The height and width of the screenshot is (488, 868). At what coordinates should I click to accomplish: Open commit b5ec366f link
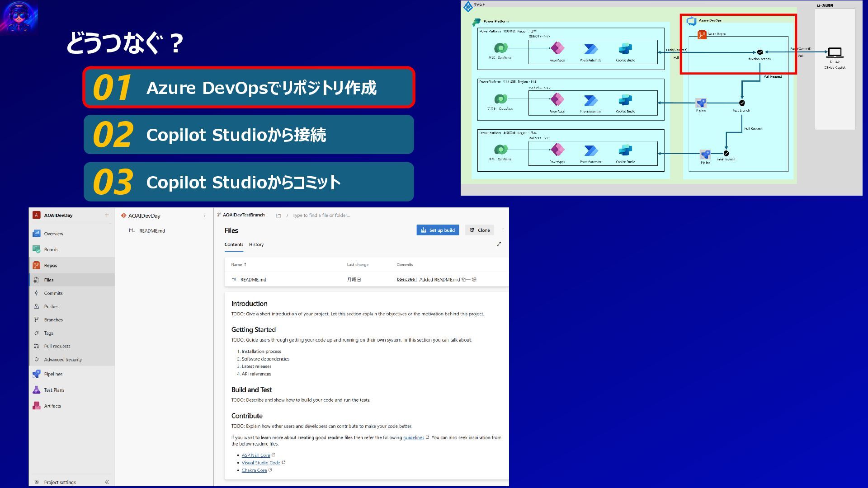click(407, 280)
